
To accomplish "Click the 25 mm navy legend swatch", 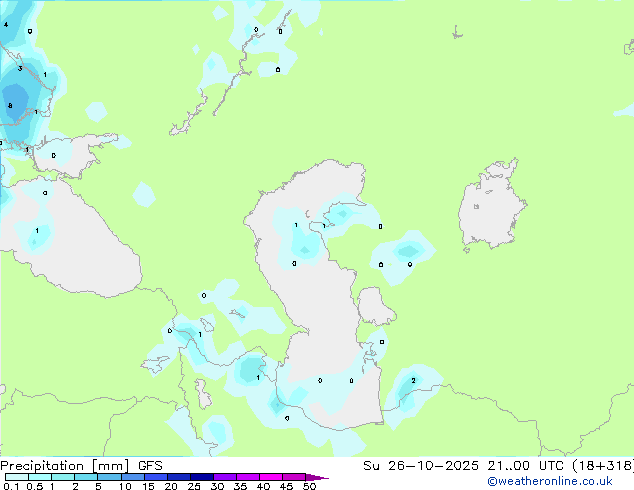I will click(202, 477).
